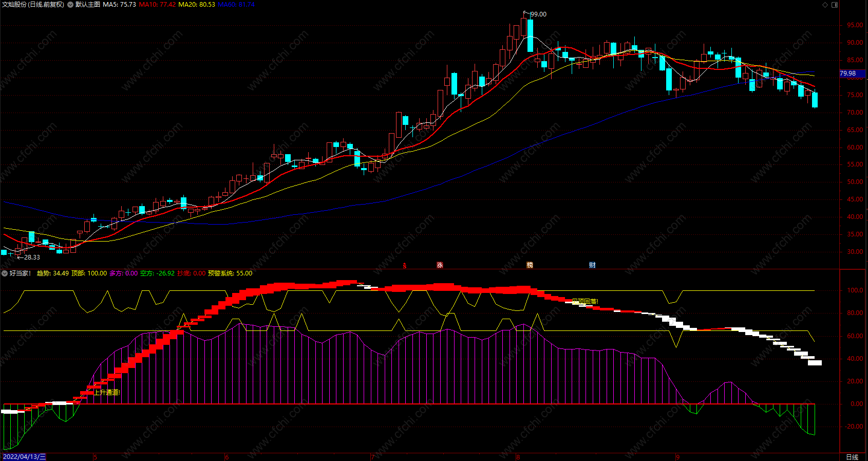Screen dimensions: 868x461
Task: Open the 涨 event marker on timeline
Action: [440, 265]
